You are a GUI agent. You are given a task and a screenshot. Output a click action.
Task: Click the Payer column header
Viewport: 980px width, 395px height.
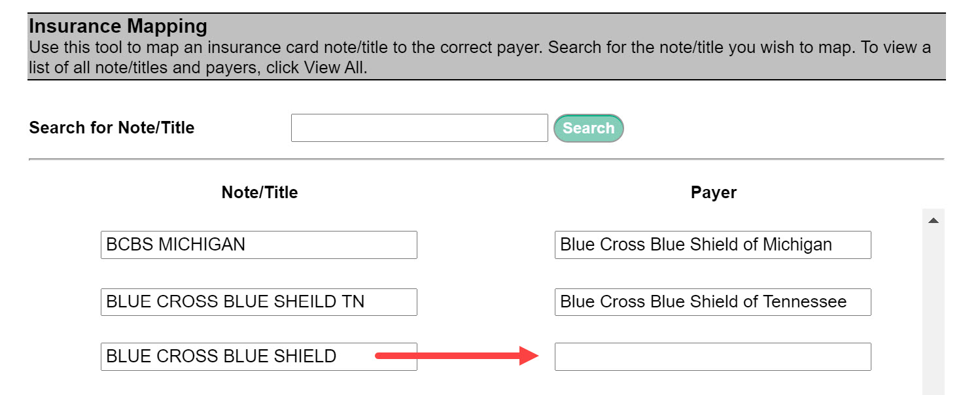714,192
